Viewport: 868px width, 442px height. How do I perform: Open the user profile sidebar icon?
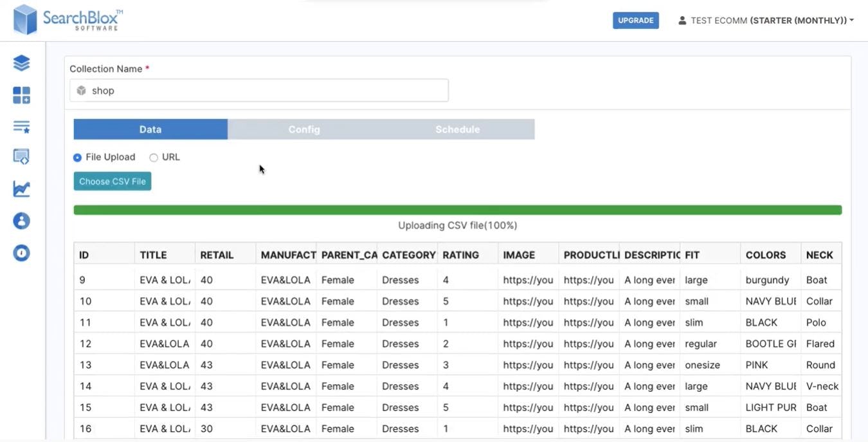(x=21, y=220)
